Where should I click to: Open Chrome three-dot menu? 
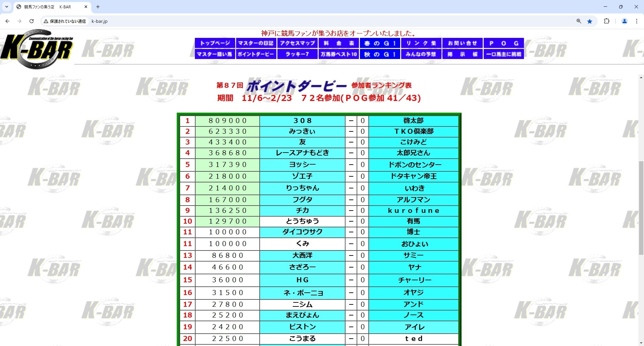tap(637, 21)
